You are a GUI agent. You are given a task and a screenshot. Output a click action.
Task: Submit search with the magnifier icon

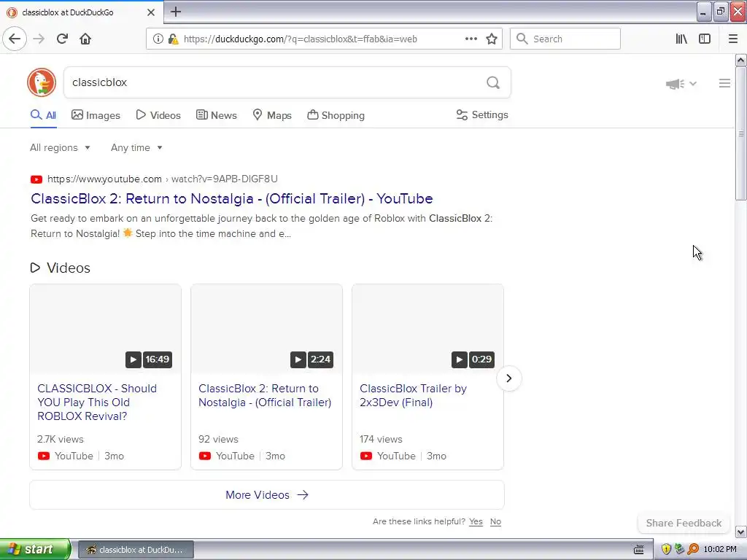click(493, 83)
